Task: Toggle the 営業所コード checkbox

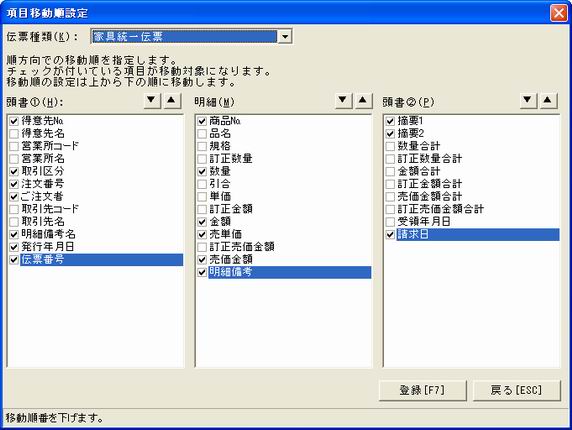Action: (14, 146)
